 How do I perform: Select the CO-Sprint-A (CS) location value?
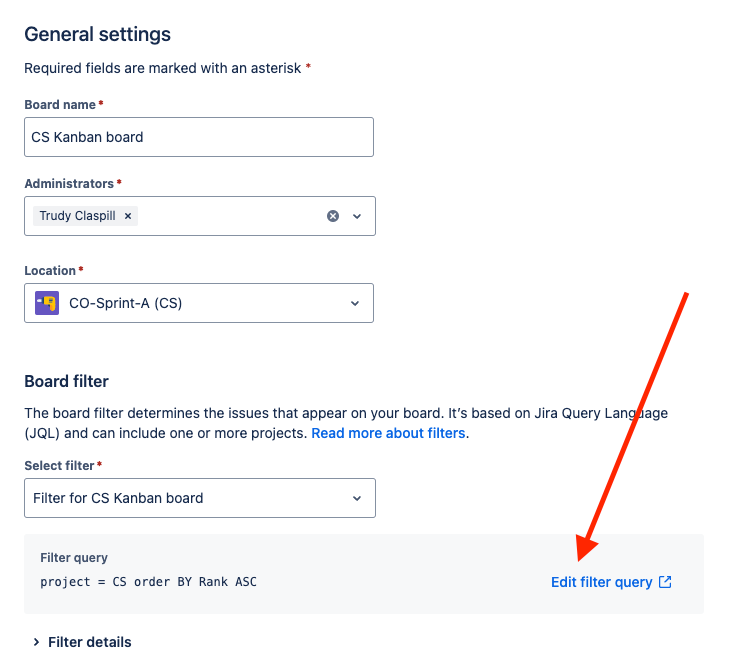[x=126, y=303]
